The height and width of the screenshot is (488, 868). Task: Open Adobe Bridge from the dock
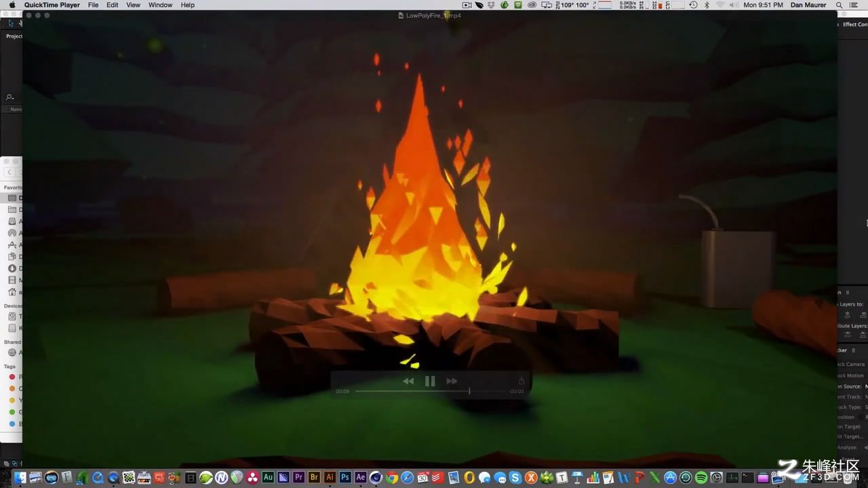[314, 477]
